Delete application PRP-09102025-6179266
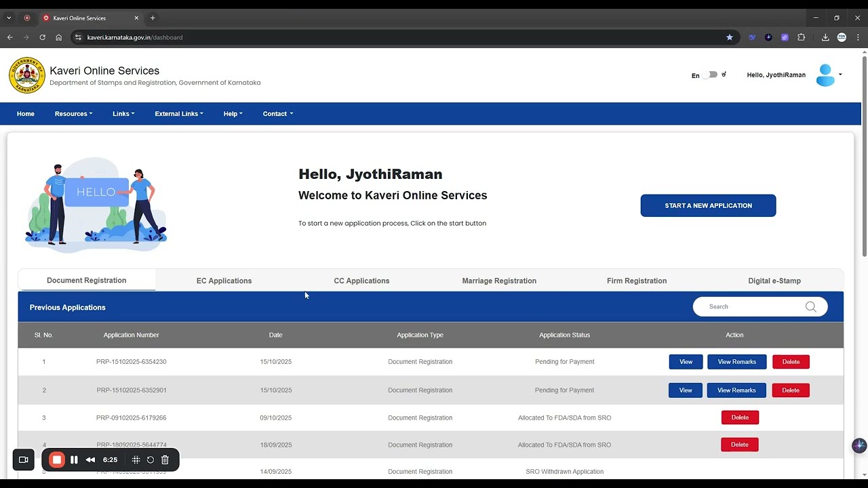The width and height of the screenshot is (868, 488). tap(740, 418)
